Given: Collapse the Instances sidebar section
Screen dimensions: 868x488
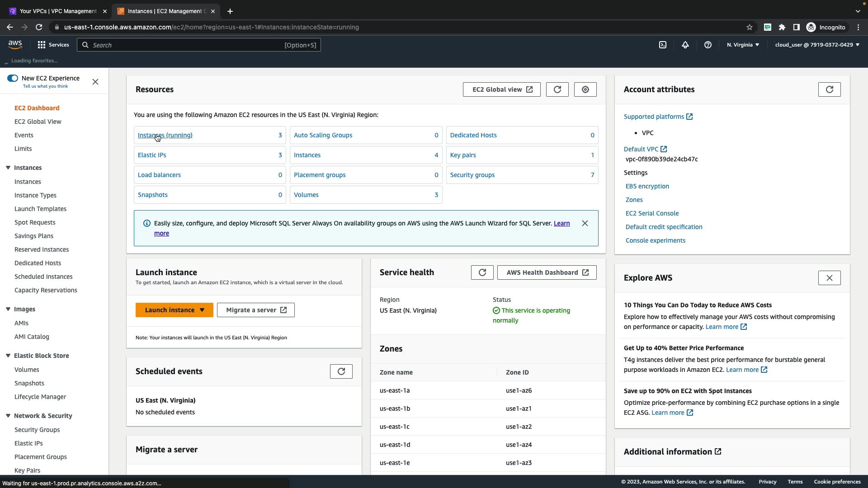Looking at the screenshot, I should tap(8, 168).
